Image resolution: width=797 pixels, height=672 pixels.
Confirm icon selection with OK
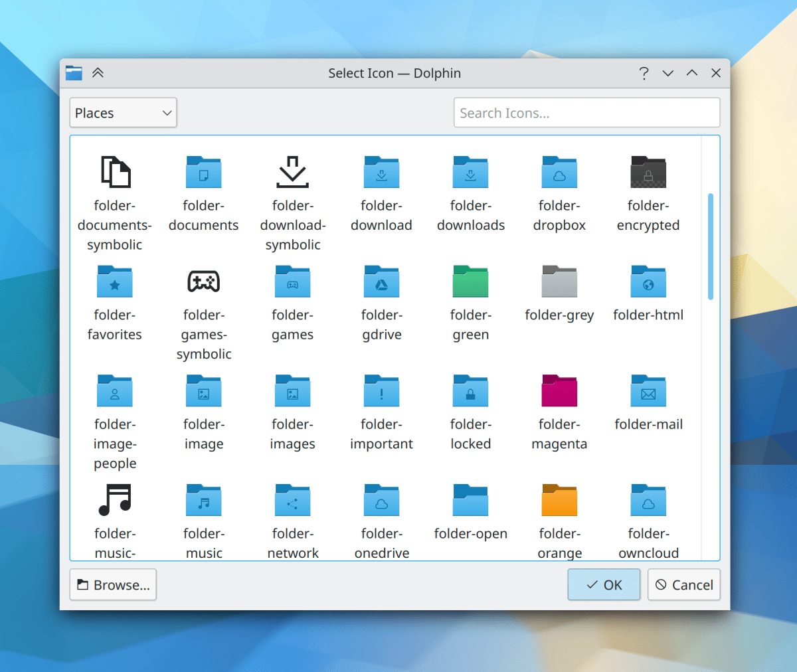pos(604,584)
